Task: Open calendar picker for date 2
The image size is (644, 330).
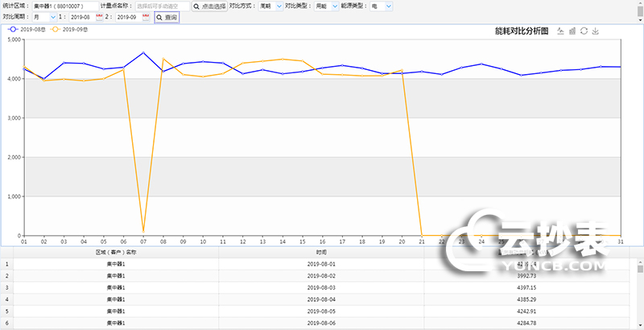Action: (x=146, y=17)
